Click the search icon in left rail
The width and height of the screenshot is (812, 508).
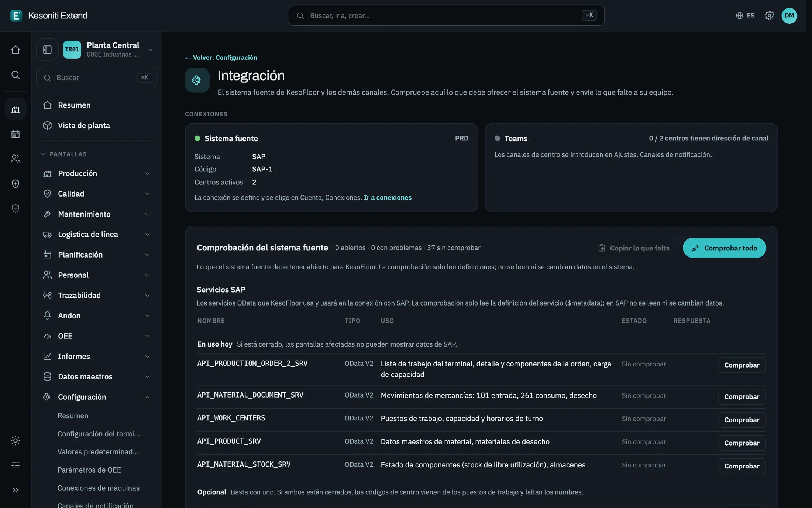(16, 75)
